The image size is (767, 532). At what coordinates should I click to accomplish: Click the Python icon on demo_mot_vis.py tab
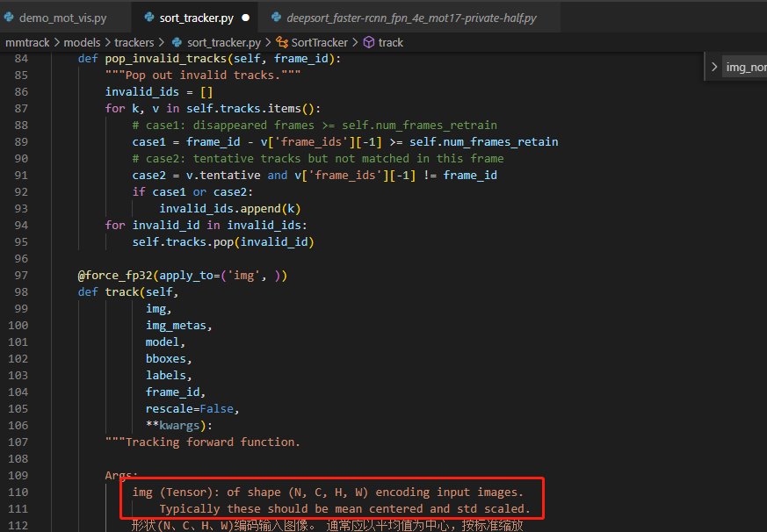click(x=9, y=16)
